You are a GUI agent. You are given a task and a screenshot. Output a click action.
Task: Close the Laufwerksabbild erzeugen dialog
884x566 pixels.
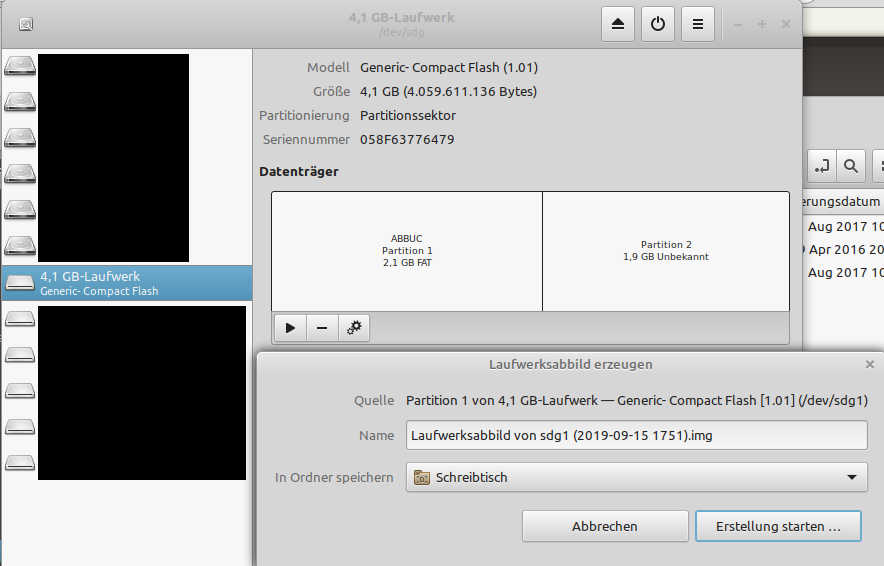870,364
